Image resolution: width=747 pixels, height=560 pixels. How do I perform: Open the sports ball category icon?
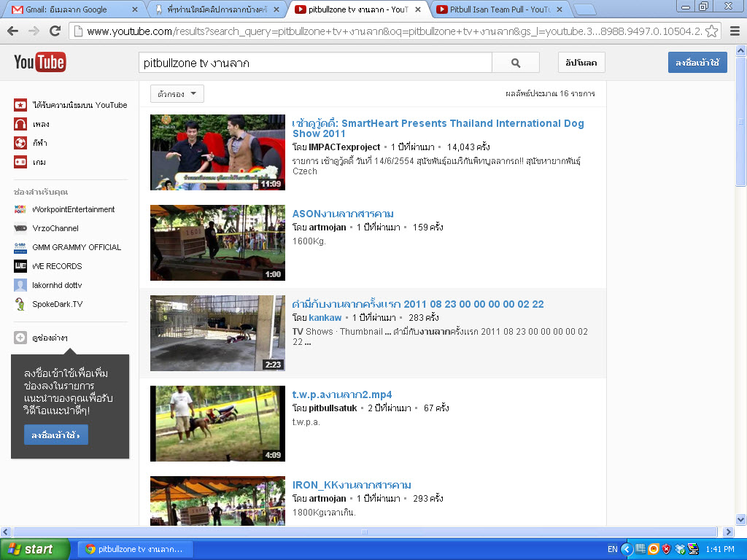pyautogui.click(x=20, y=143)
